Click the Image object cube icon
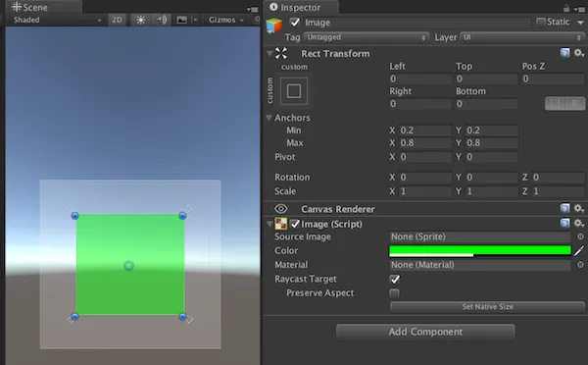Screen dimensions: 588x365 pyautogui.click(x=274, y=26)
